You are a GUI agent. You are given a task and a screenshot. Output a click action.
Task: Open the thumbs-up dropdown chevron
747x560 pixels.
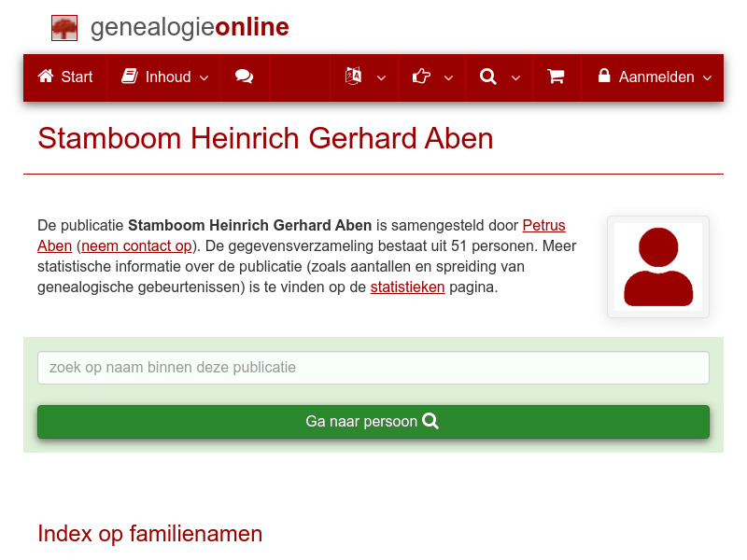click(448, 77)
